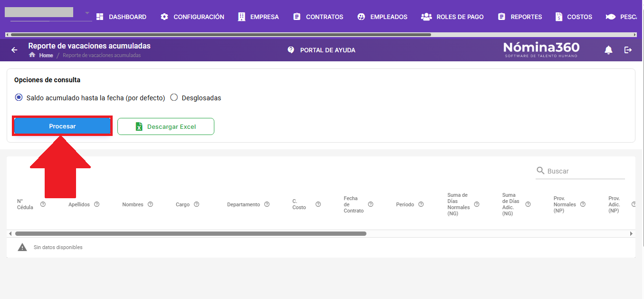Click help icon beside Suma de Días Normales
Screen dimensions: 644x299
click(476, 204)
